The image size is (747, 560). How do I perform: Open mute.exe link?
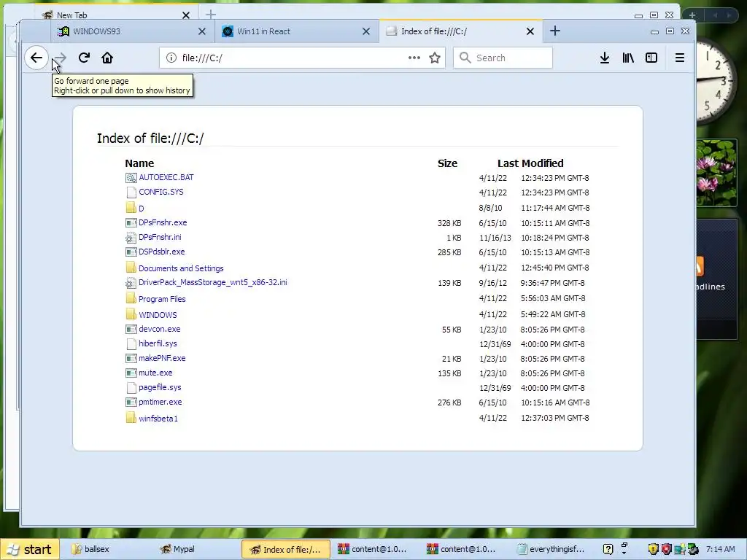pos(155,373)
